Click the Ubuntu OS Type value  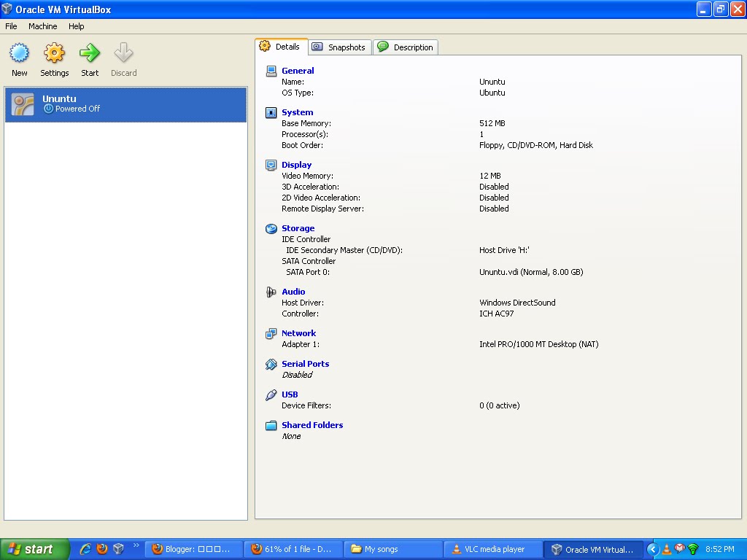(492, 93)
